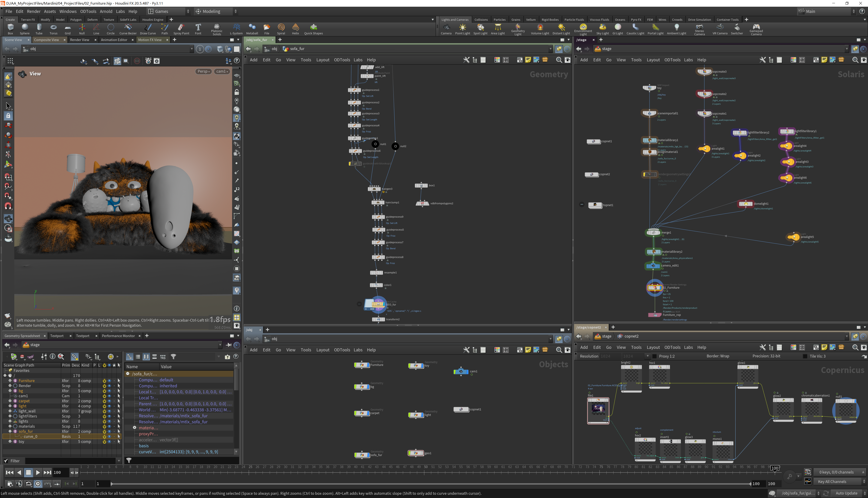The image size is (868, 498).
Task: Add a Gamepad Camera from the shelf
Action: (x=756, y=30)
